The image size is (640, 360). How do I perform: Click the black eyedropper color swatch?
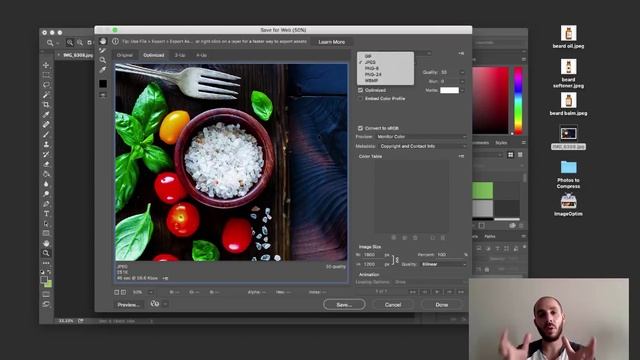(103, 84)
